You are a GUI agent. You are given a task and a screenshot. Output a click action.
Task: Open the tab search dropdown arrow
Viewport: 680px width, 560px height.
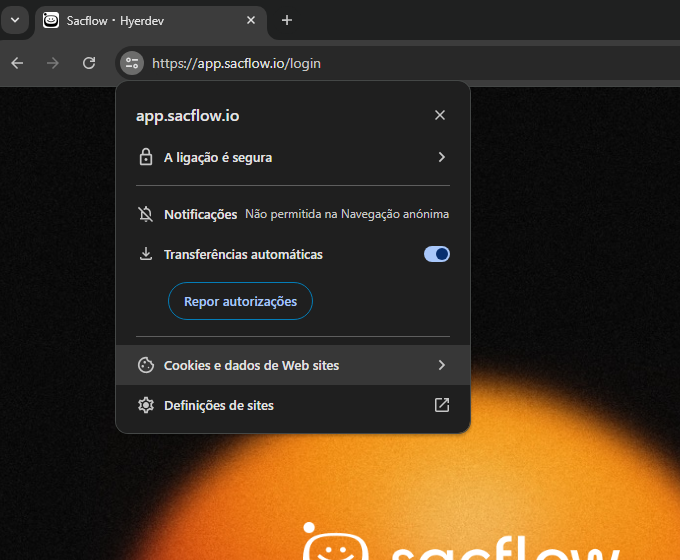pyautogui.click(x=15, y=20)
